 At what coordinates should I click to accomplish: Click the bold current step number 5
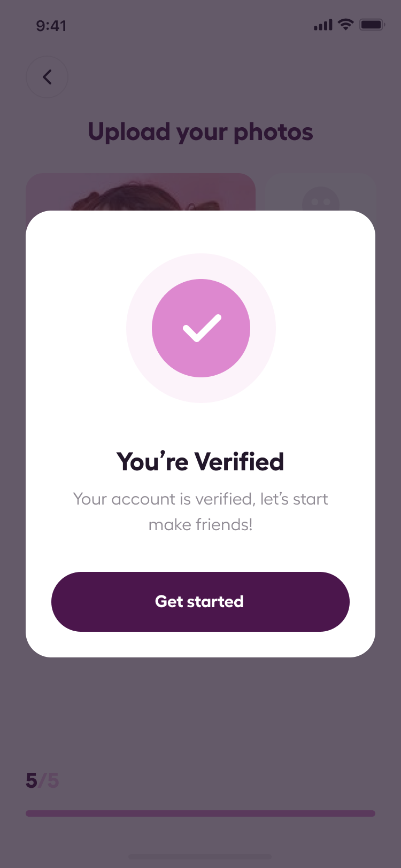[32, 781]
